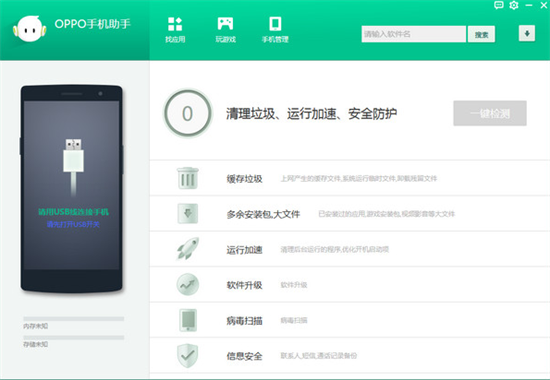Open the download manager arrow icon
This screenshot has width=550, height=380.
(527, 33)
